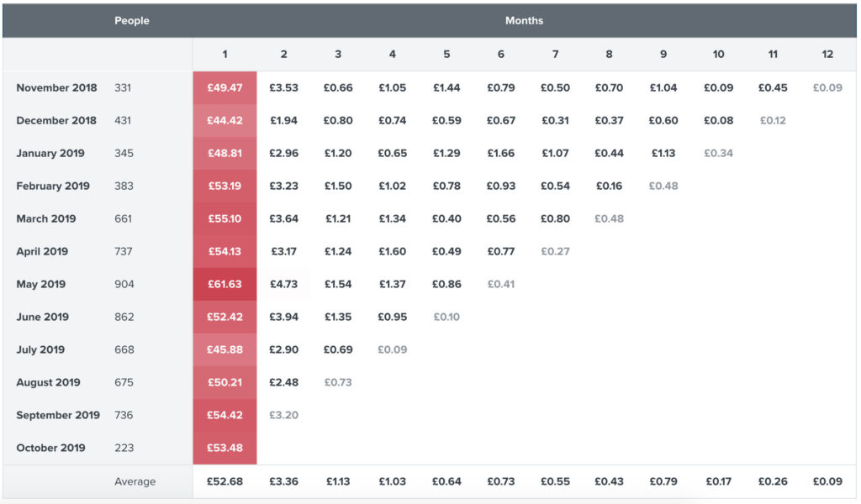
Task: Click the people count 331
Action: click(x=123, y=87)
